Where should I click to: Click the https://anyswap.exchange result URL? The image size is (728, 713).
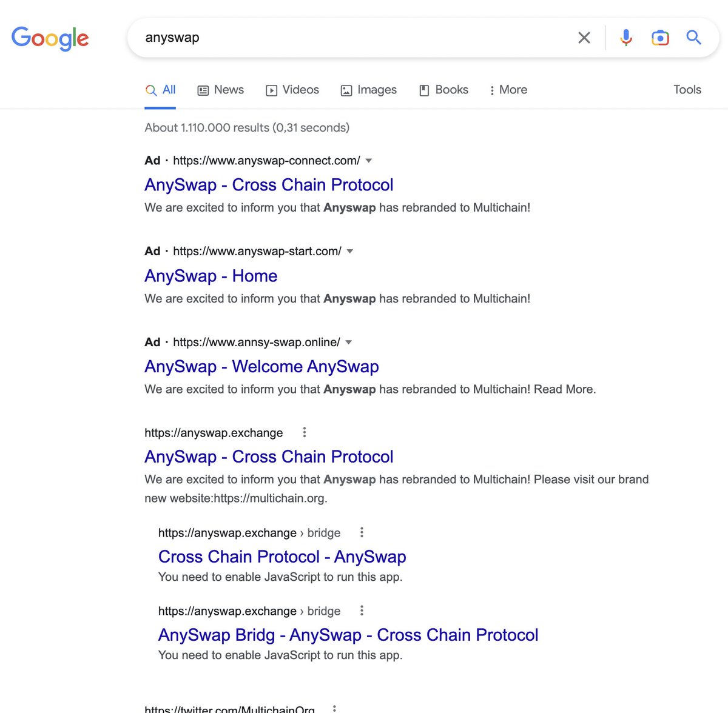click(x=214, y=433)
